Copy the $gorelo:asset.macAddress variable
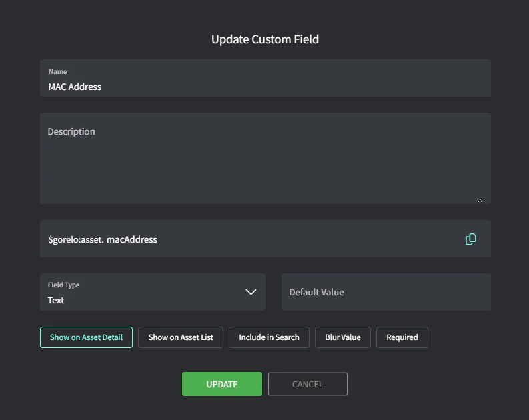Image resolution: width=529 pixels, height=420 pixels. pos(471,239)
